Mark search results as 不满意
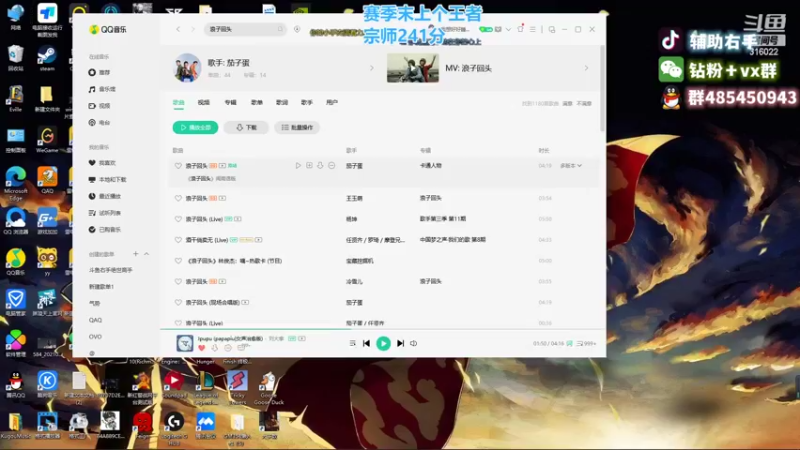The image size is (800, 450). pyautogui.click(x=584, y=104)
